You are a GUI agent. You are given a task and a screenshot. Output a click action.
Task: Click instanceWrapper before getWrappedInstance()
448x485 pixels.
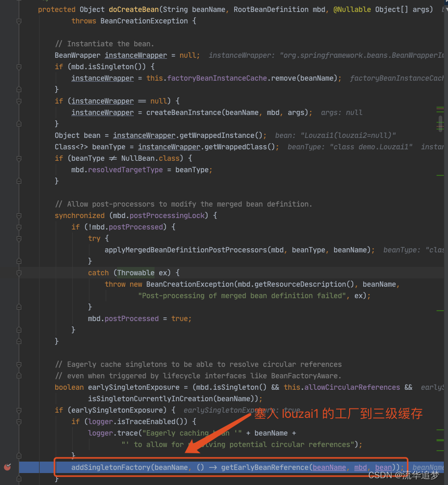click(144, 135)
